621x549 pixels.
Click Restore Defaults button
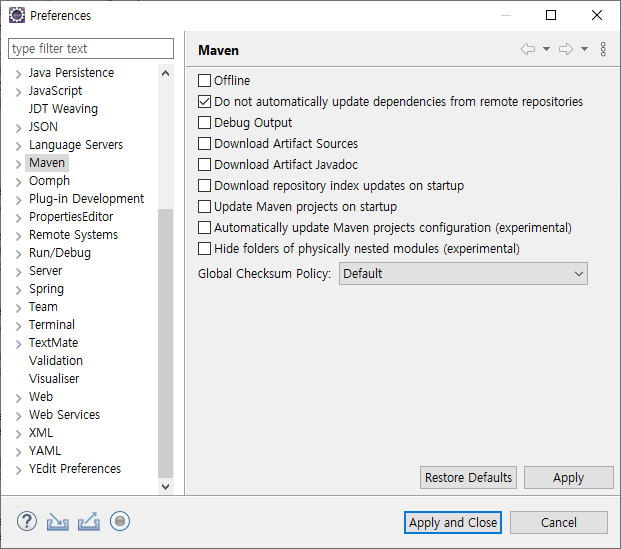pos(469,478)
